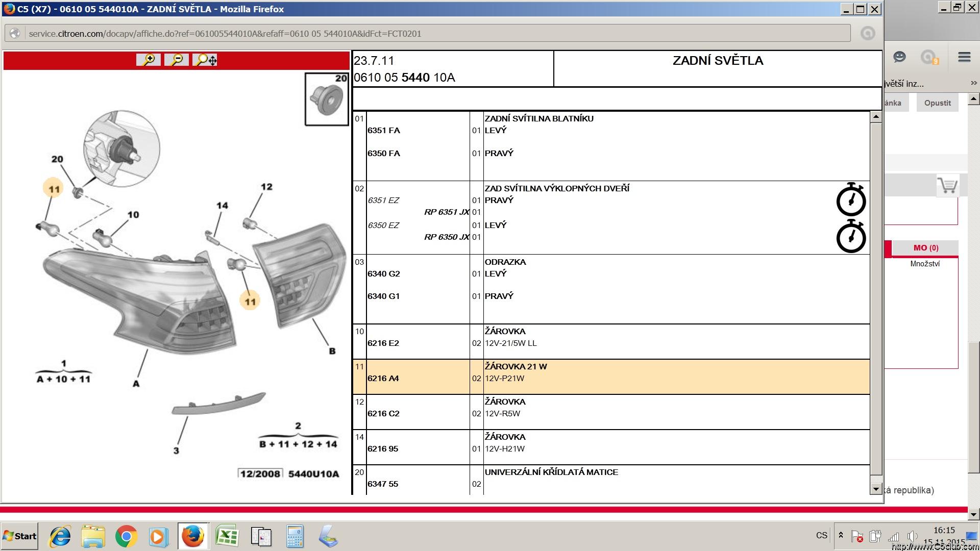This screenshot has width=980, height=551.
Task: Activate the zoom-and-pan diagram tool
Action: pyautogui.click(x=205, y=60)
